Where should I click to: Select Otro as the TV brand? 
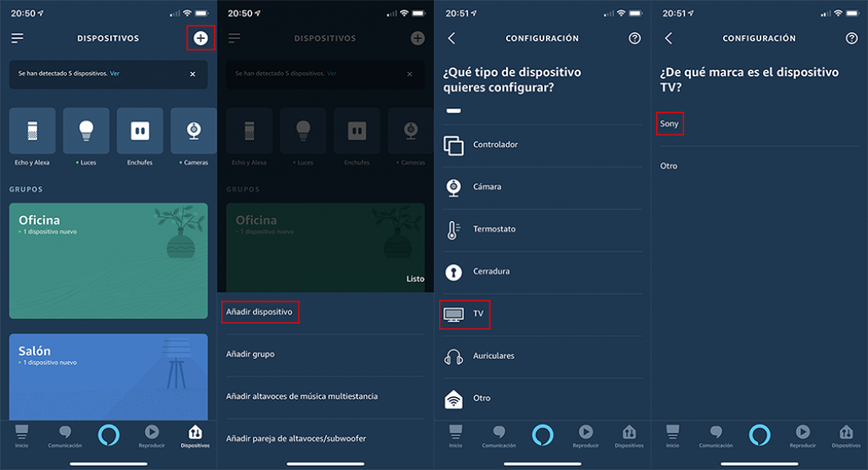pos(759,166)
